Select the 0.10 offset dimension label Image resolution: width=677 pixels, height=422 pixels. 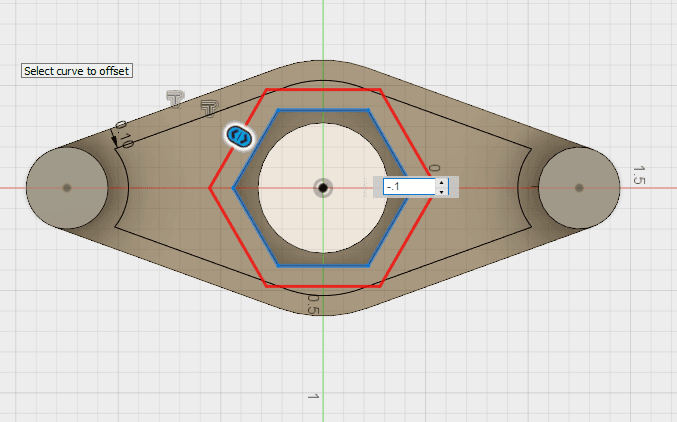tap(124, 134)
